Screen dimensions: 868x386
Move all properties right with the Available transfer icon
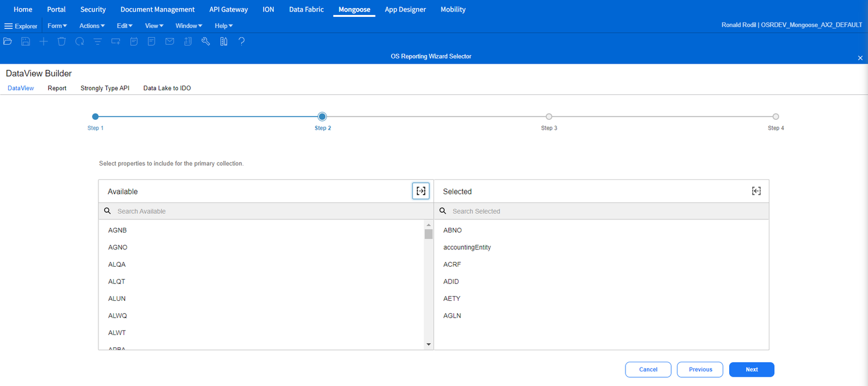[421, 190]
